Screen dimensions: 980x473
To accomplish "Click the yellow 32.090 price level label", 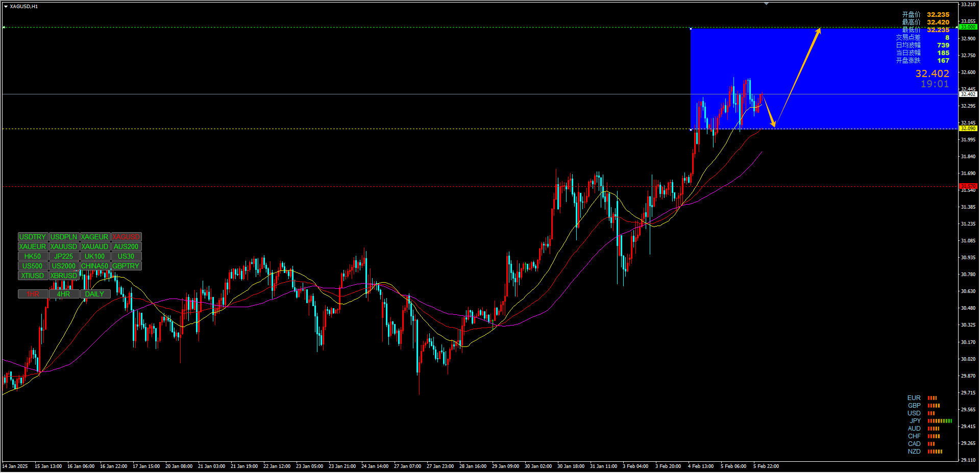I will click(968, 129).
